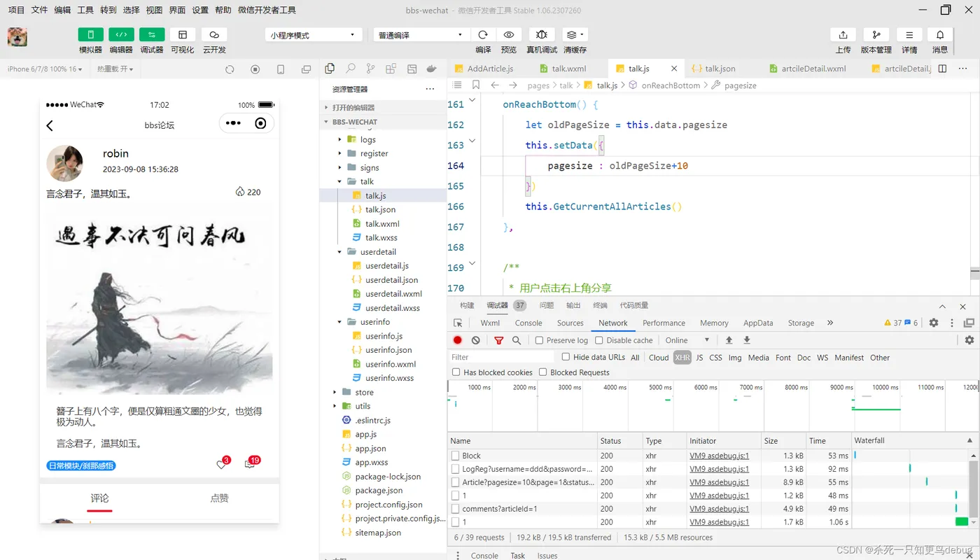Check Has blocked cookies
The height and width of the screenshot is (560, 980).
456,372
